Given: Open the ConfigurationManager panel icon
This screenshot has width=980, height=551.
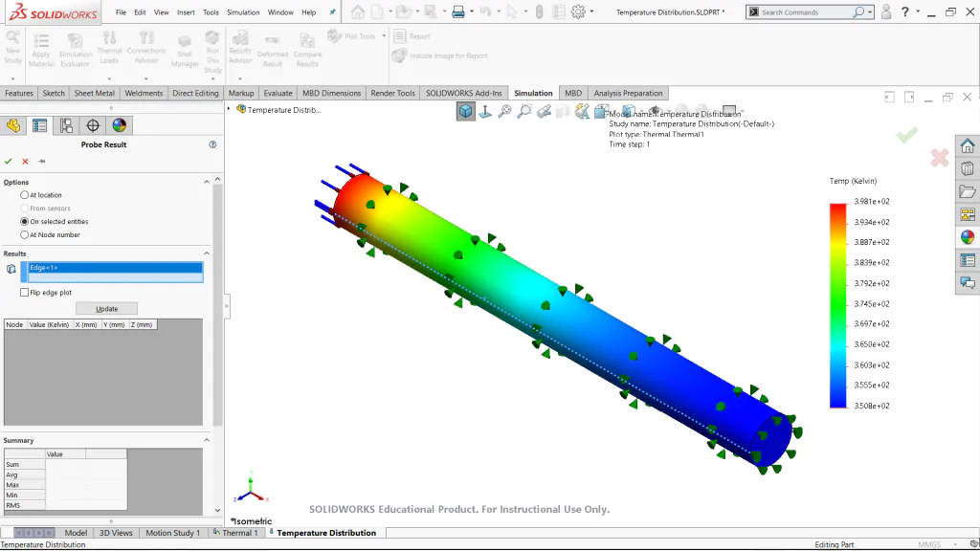Looking at the screenshot, I should [x=66, y=125].
